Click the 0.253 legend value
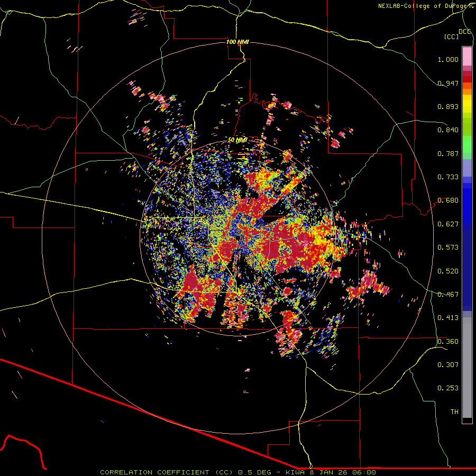The image size is (476, 476). [x=448, y=388]
